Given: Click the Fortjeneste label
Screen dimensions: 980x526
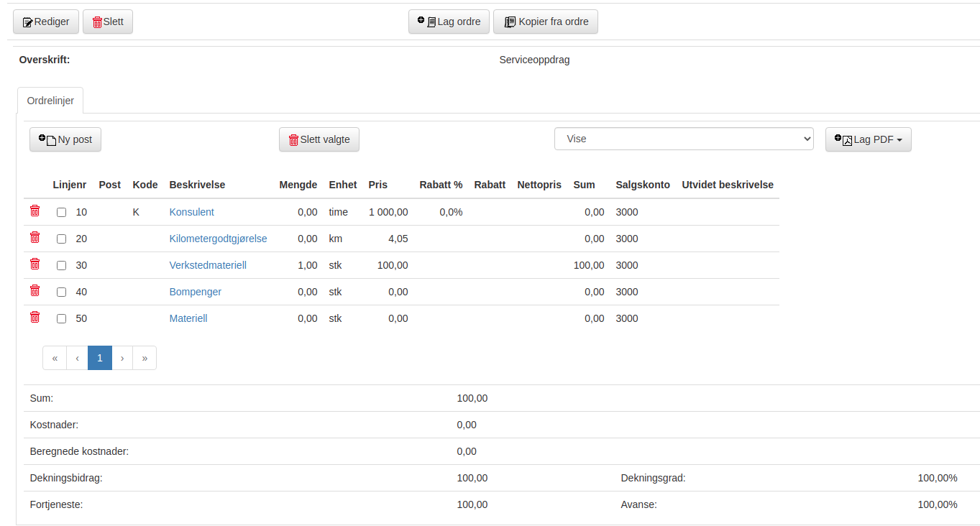Looking at the screenshot, I should click(x=57, y=504).
